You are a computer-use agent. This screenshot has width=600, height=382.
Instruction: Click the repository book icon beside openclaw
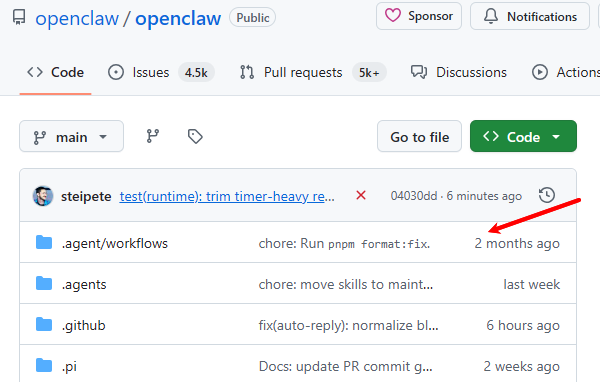19,17
